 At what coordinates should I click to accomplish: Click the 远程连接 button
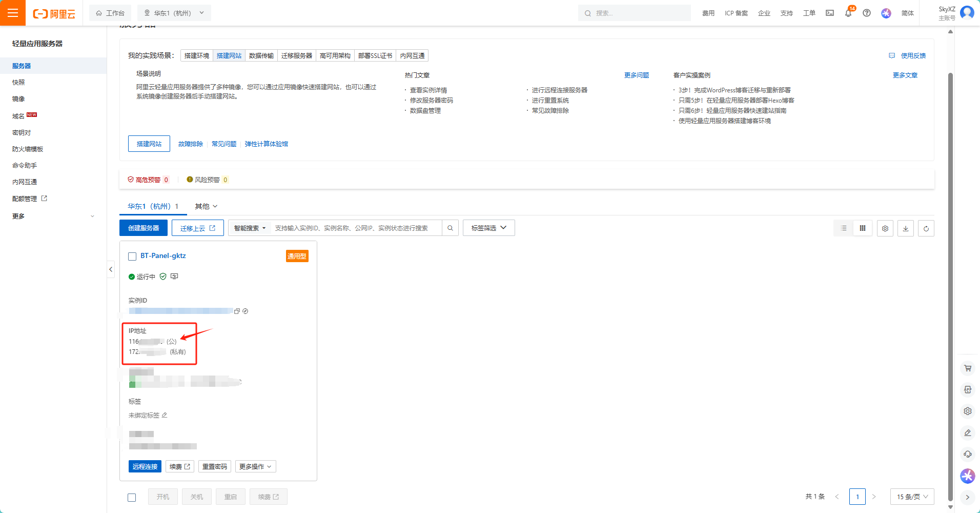[145, 466]
